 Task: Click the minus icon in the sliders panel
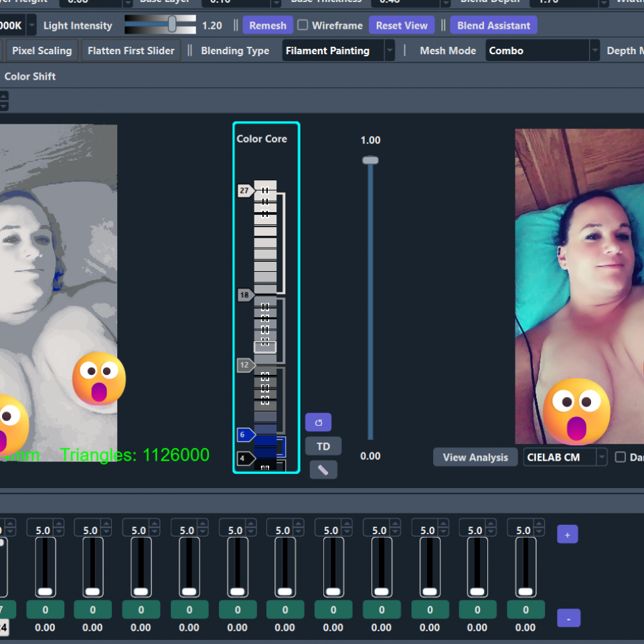click(x=568, y=618)
